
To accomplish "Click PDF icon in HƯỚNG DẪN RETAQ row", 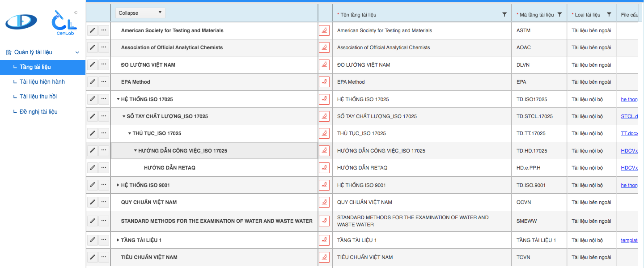I will tap(324, 168).
